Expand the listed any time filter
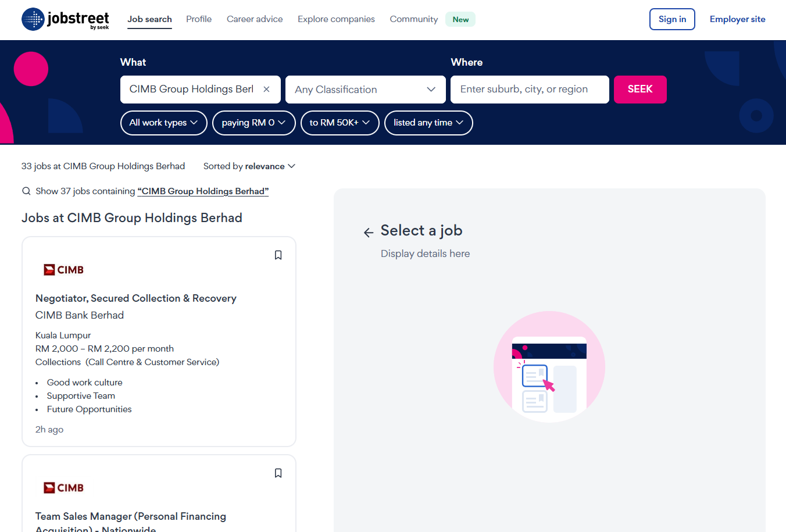This screenshot has width=786, height=532. 428,123
